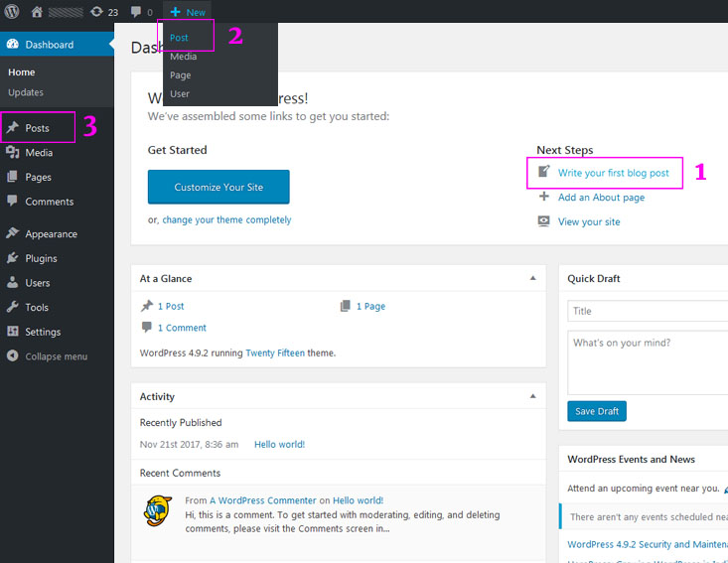Image resolution: width=728 pixels, height=563 pixels.
Task: Click the pages icon beside 1 Page
Action: pyautogui.click(x=345, y=306)
